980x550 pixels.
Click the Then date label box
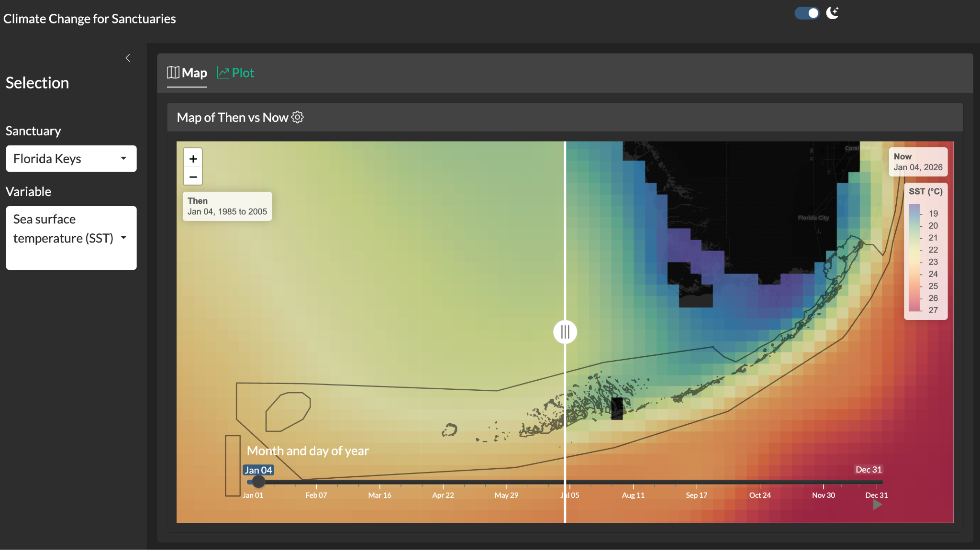click(x=227, y=206)
